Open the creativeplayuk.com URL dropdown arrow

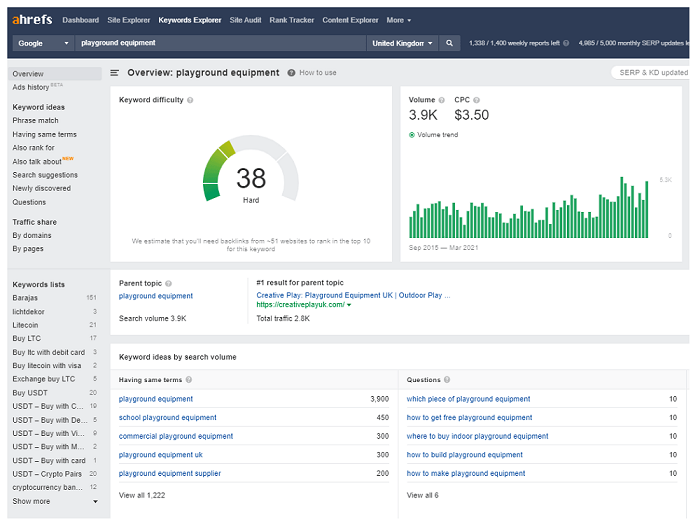pos(349,305)
